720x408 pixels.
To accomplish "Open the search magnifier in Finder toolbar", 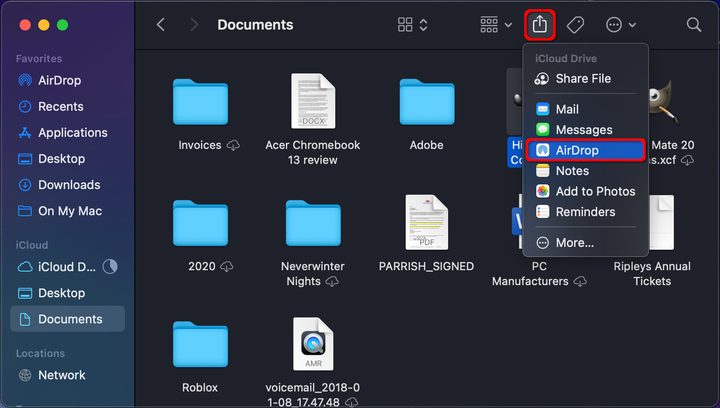I will [694, 25].
